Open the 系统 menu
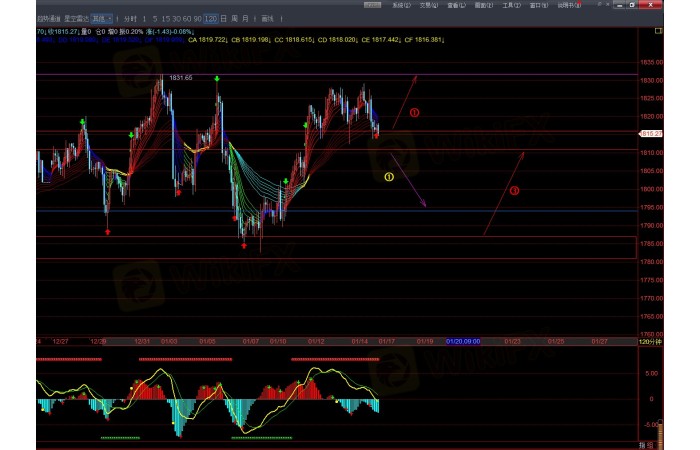Screen dimensions: 700x450 (x=402, y=5)
